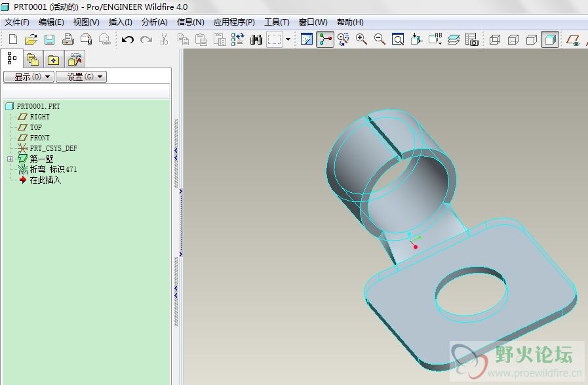Toggle datum plane visibility
Viewport: 588px width, 385px height.
(x=572, y=39)
